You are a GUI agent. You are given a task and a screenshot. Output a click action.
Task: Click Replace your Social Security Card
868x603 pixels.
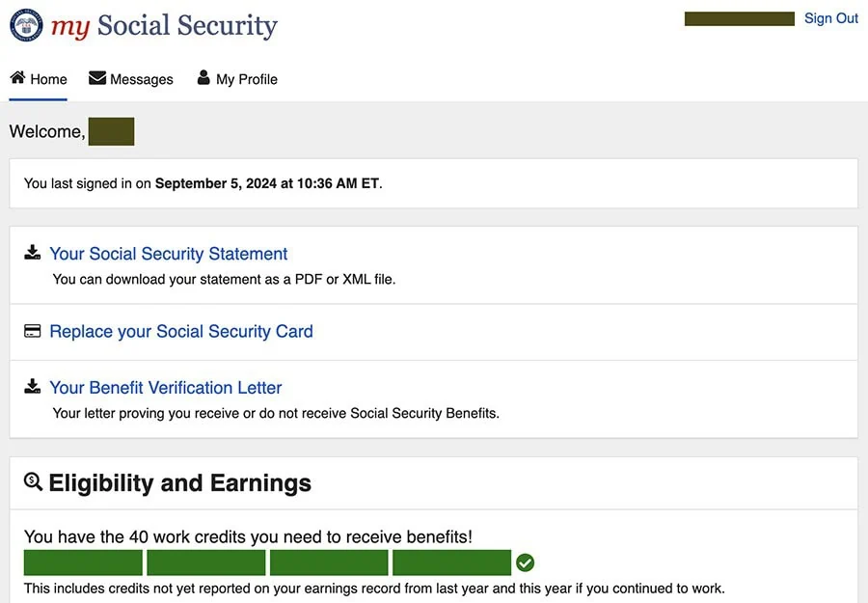[x=180, y=331]
